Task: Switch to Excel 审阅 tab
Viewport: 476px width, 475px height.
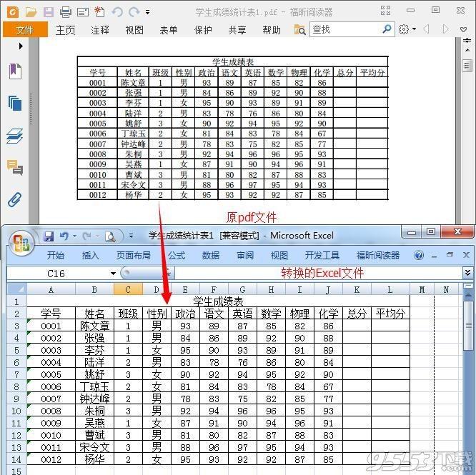Action: point(245,256)
